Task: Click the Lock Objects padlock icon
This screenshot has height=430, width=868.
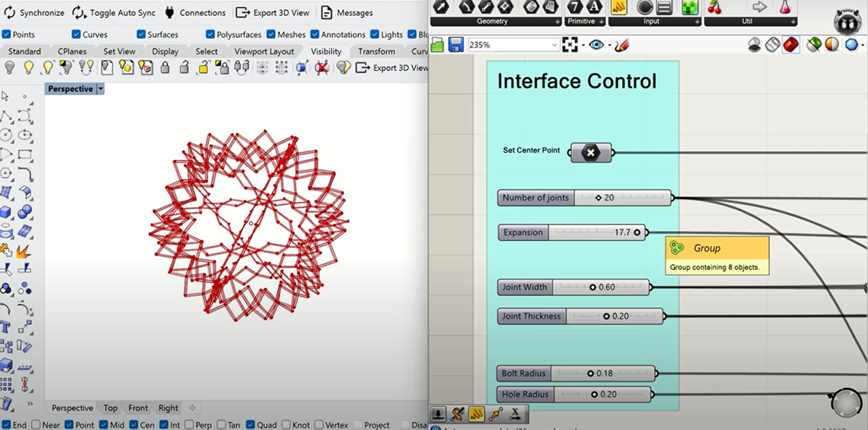Action: pyautogui.click(x=165, y=68)
